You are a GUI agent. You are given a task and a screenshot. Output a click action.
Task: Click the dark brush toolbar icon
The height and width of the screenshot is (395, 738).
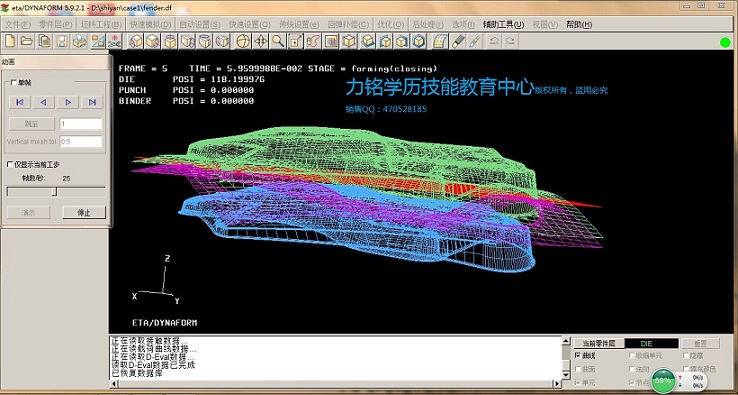coord(457,41)
